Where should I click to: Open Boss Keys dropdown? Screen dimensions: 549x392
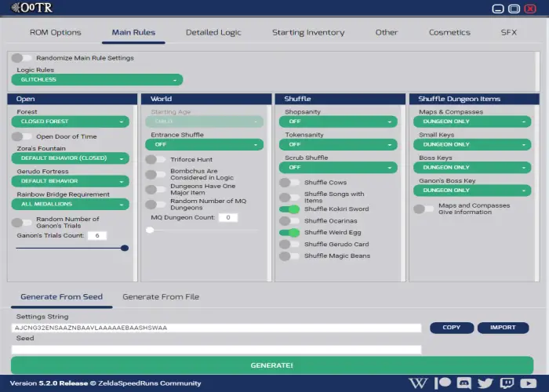472,168
